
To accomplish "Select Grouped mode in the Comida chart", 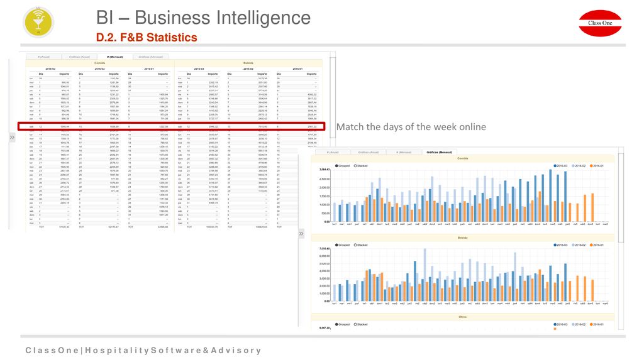I will 343,166.
